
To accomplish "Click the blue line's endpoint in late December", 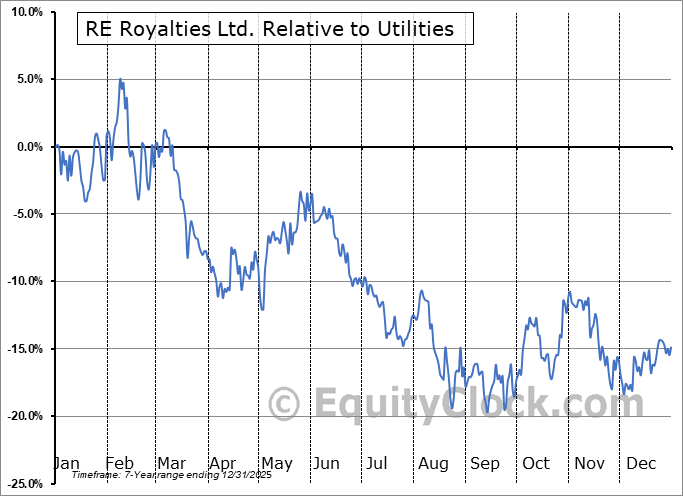I will 671,347.
